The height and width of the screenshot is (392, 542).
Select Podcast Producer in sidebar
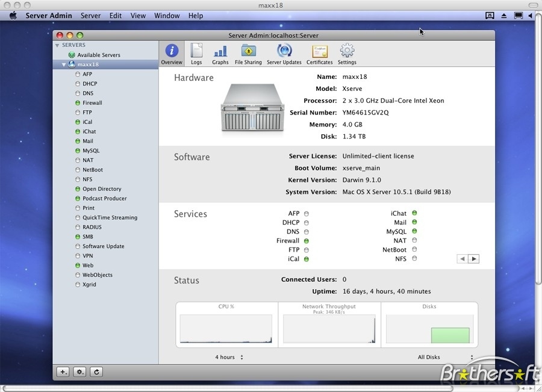coord(105,199)
